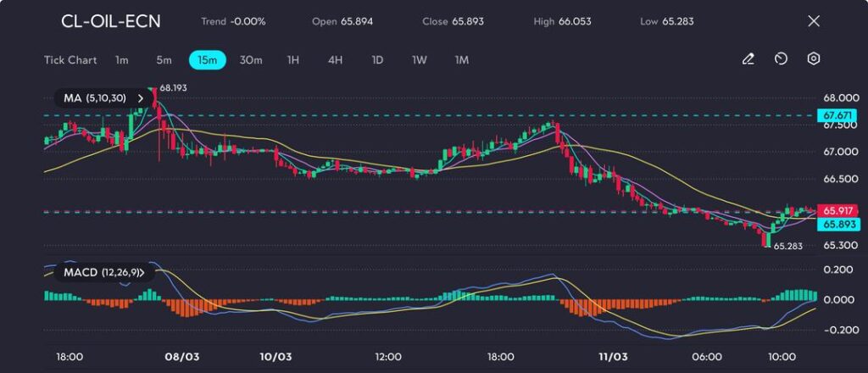The image size is (868, 373).
Task: Close the CL-OIL-ECN chart panel
Action: pyautogui.click(x=814, y=21)
